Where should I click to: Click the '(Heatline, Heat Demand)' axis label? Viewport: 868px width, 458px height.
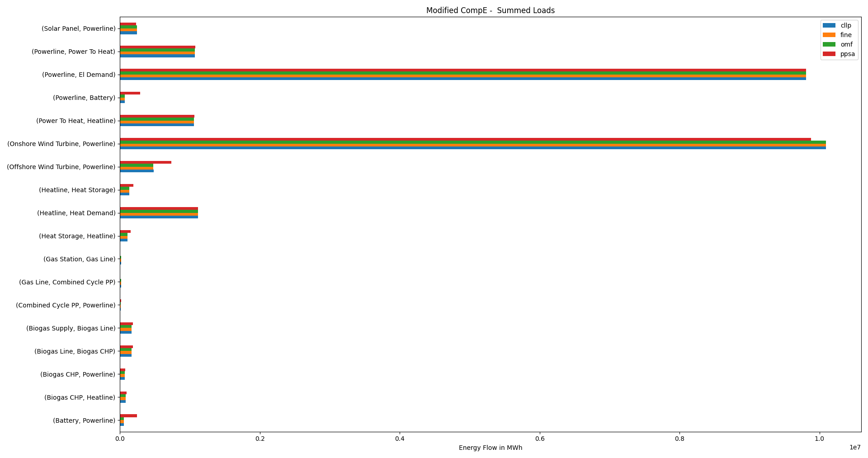coord(76,213)
